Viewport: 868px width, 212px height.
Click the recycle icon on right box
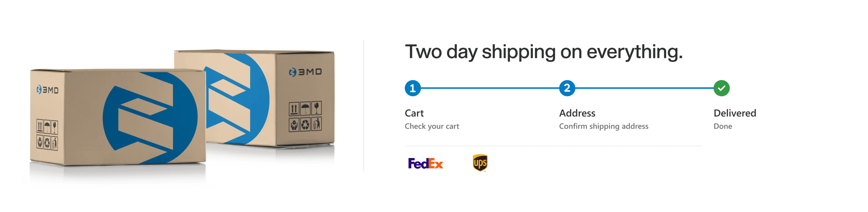pos(305,124)
